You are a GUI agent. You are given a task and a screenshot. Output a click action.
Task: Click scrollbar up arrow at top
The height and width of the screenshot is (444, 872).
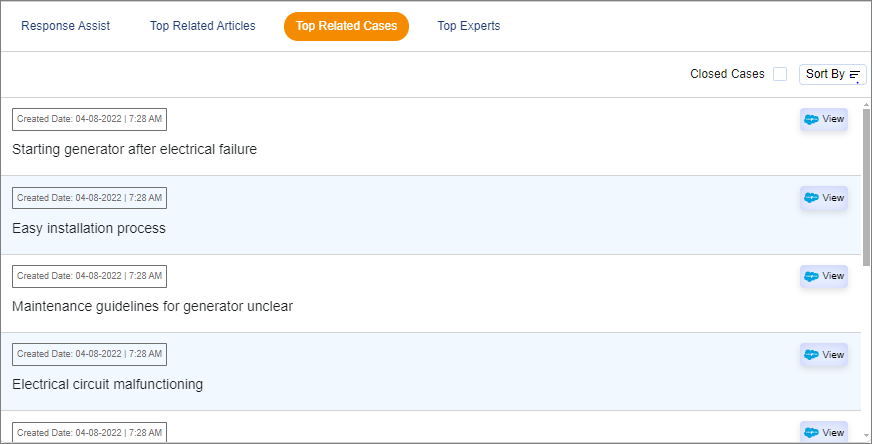tap(866, 103)
